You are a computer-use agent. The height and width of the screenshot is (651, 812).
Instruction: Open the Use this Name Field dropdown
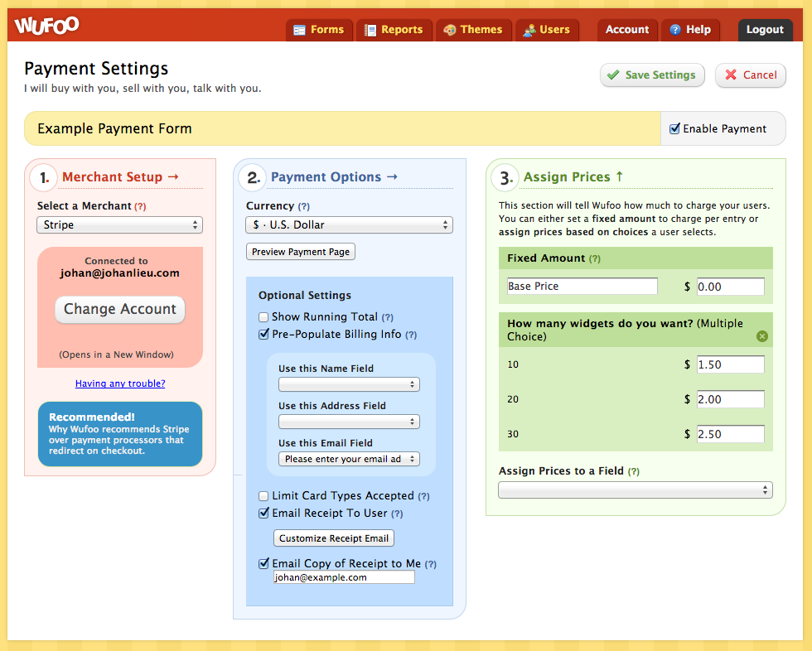pyautogui.click(x=349, y=384)
